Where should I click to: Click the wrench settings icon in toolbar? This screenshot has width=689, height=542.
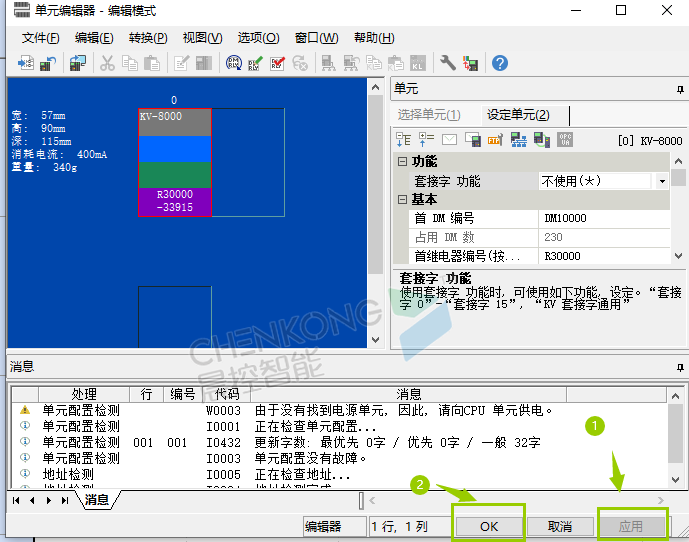coord(447,63)
